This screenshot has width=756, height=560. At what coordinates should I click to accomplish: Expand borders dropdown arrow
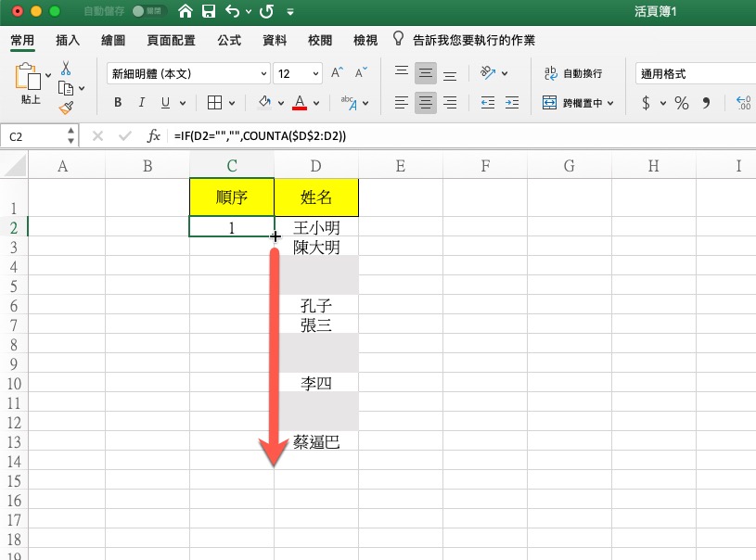(x=232, y=103)
